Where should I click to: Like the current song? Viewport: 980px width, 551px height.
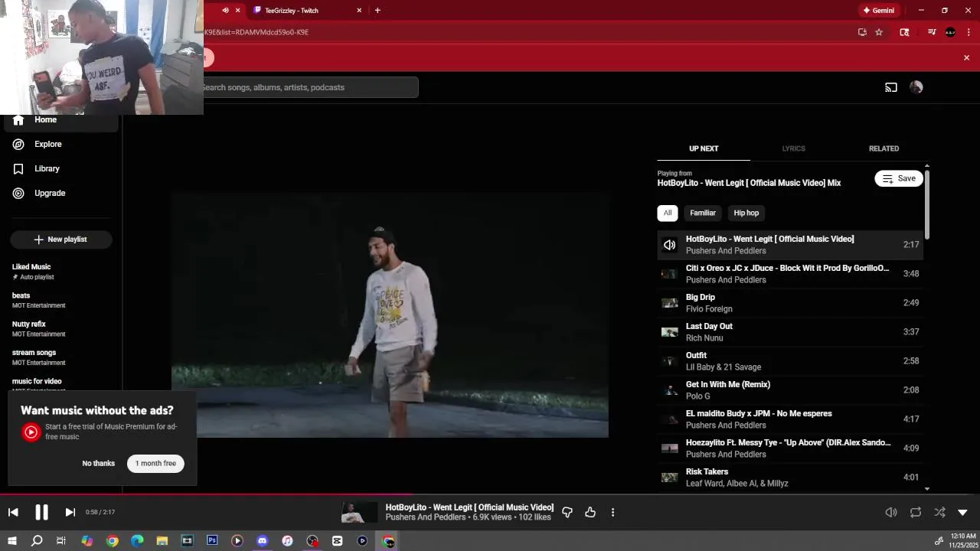point(590,512)
